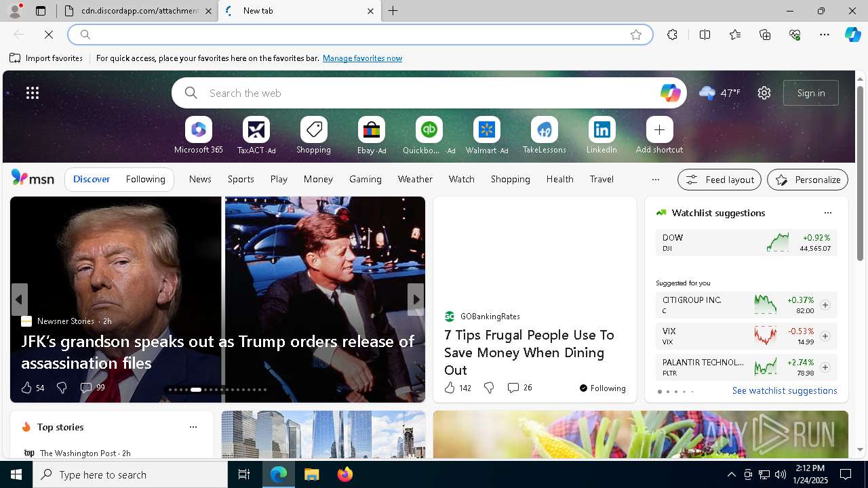Open Settings and more menu

(825, 35)
